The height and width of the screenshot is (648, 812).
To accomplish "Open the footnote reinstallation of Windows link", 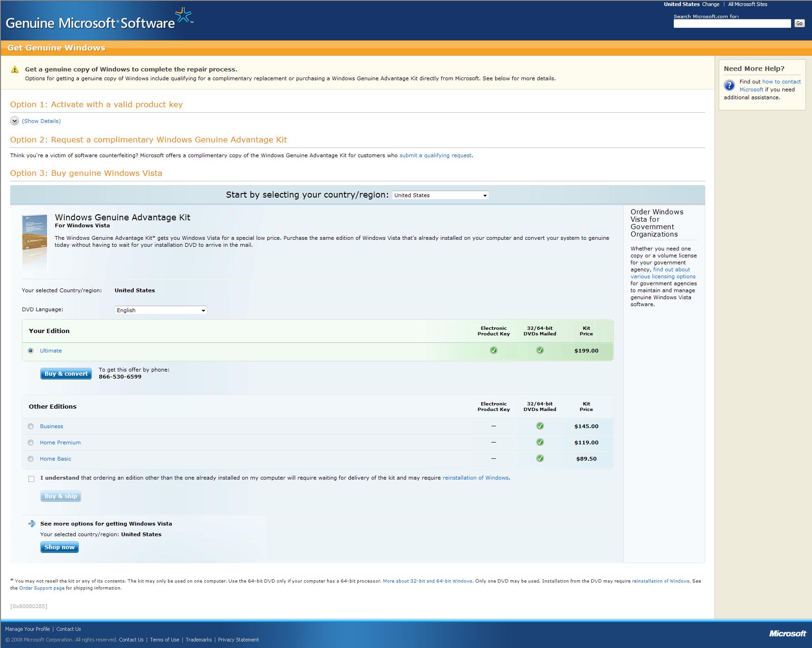I will point(660,581).
